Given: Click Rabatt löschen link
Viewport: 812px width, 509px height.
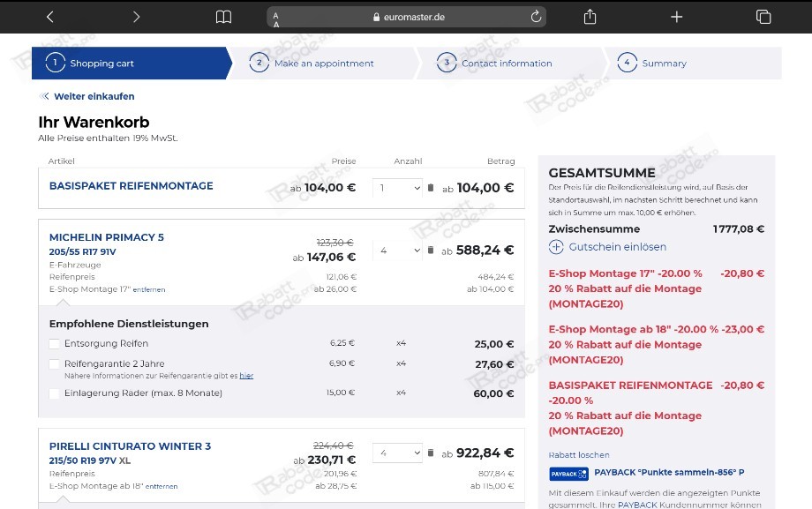Looking at the screenshot, I should click(x=579, y=454).
